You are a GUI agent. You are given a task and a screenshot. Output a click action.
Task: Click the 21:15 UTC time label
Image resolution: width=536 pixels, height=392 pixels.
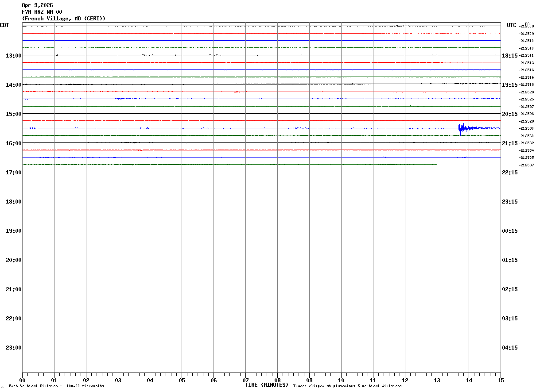pos(510,143)
